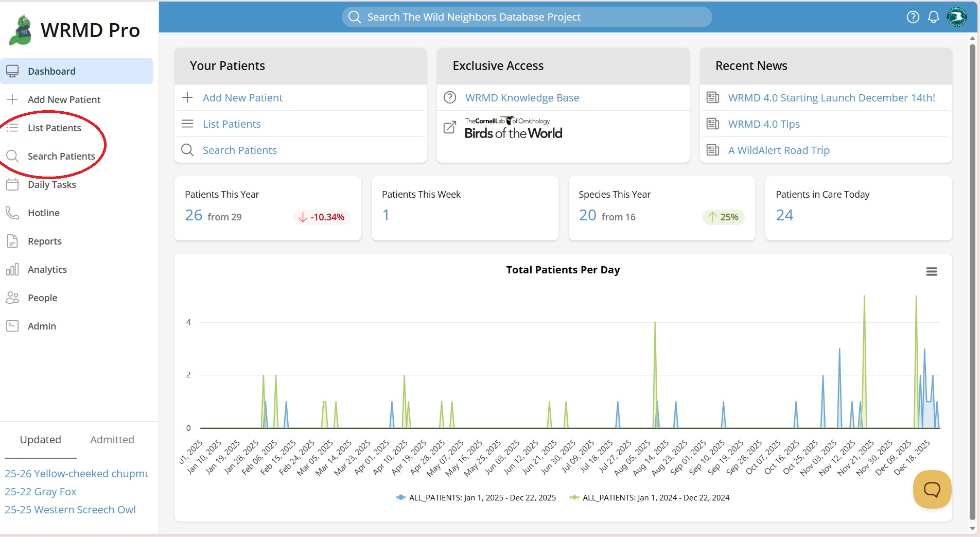Click the help question mark icon in header
Image resolution: width=980 pixels, height=537 pixels.
913,17
